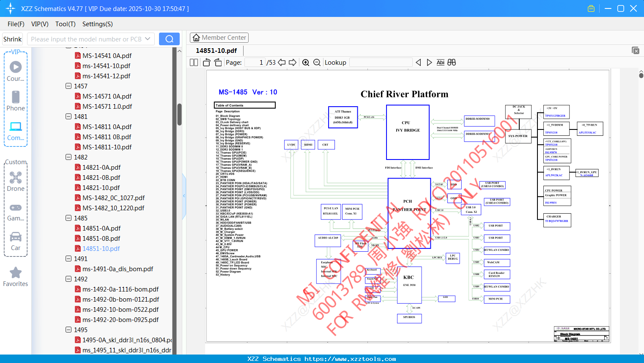Zoom in on the schematic

[x=306, y=63]
